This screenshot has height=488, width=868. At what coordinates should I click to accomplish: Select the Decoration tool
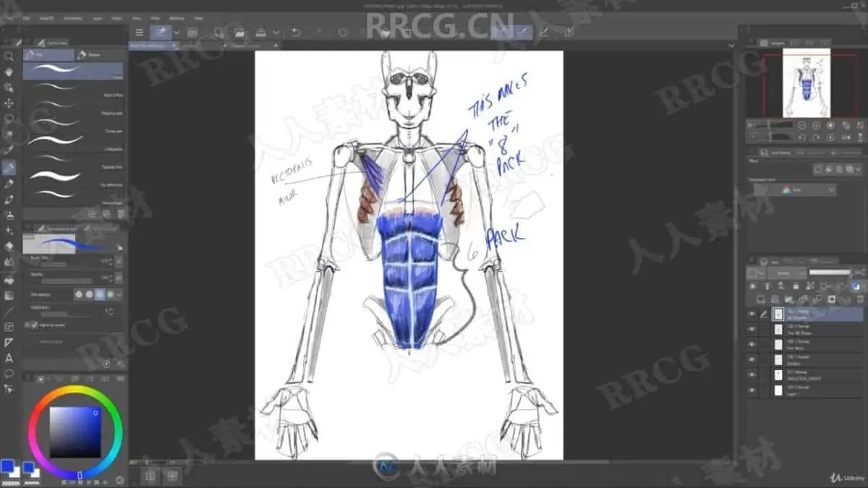(x=9, y=231)
